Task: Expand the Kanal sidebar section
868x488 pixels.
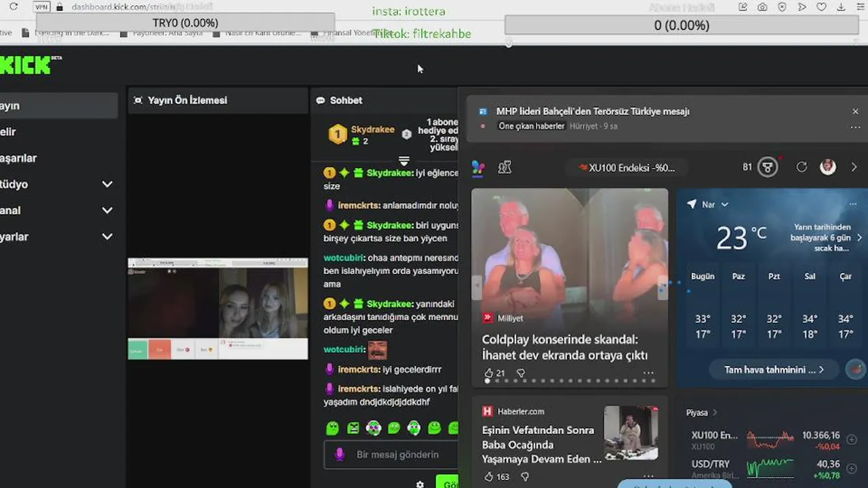Action: (107, 210)
